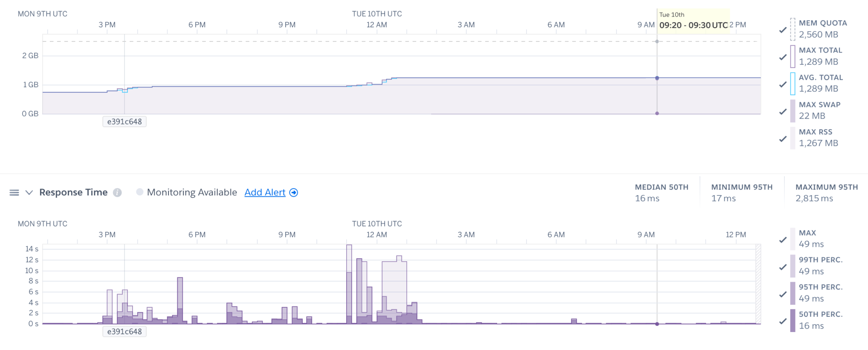Toggle the MAX RSS series checkmark
Image resolution: width=868 pixels, height=350 pixels.
(x=783, y=139)
